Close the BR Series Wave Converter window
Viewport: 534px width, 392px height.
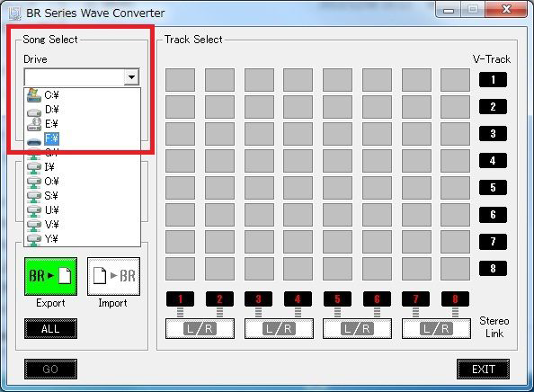coord(507,9)
